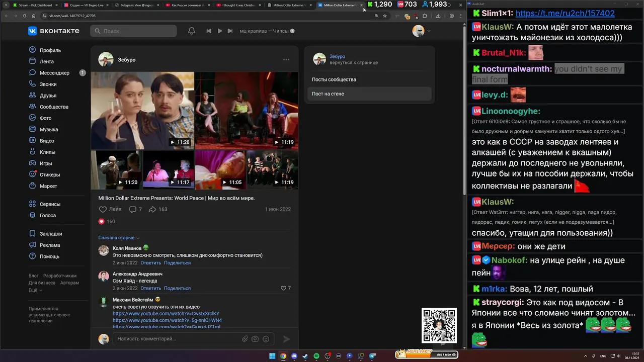Open Коля Иванов's profile name

click(x=127, y=248)
